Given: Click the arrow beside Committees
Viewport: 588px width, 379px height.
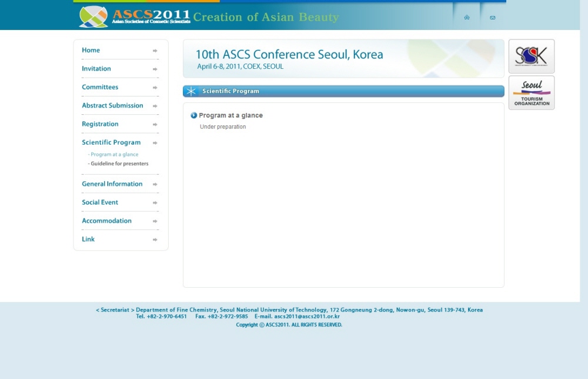Looking at the screenshot, I should 155,88.
